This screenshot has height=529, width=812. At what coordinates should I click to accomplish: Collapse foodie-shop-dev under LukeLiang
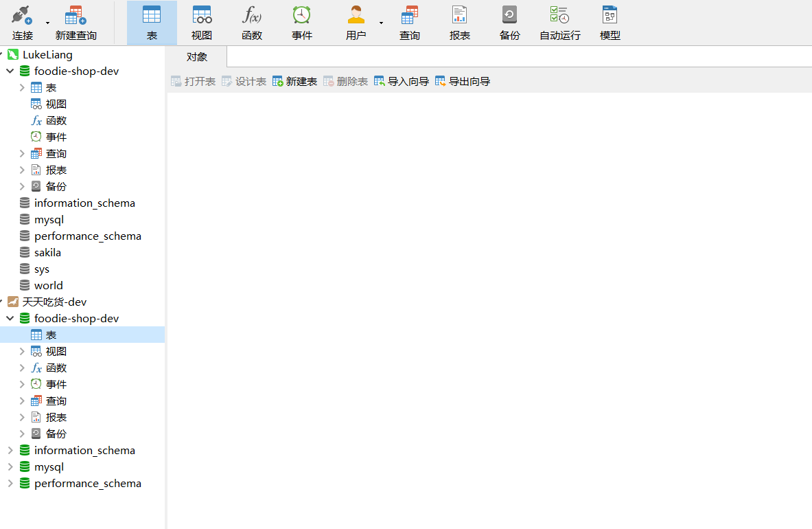(10, 71)
